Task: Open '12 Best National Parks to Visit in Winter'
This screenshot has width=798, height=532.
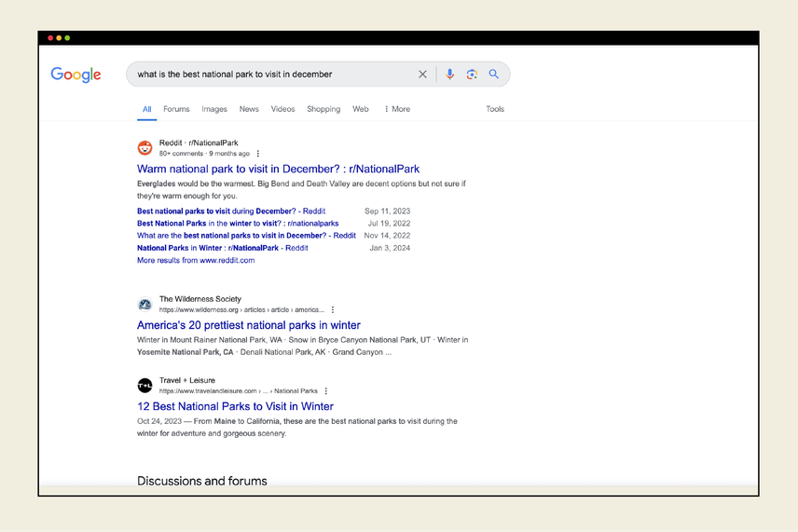Action: pos(235,406)
